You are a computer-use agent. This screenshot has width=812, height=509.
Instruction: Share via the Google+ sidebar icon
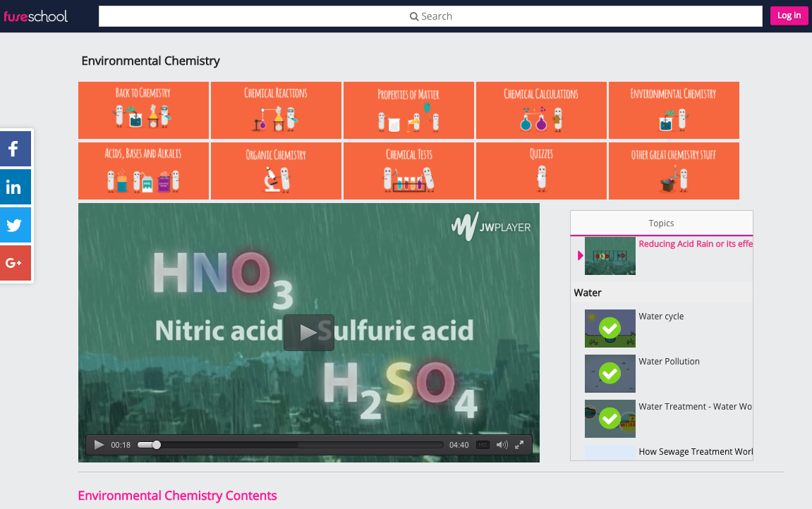point(15,263)
